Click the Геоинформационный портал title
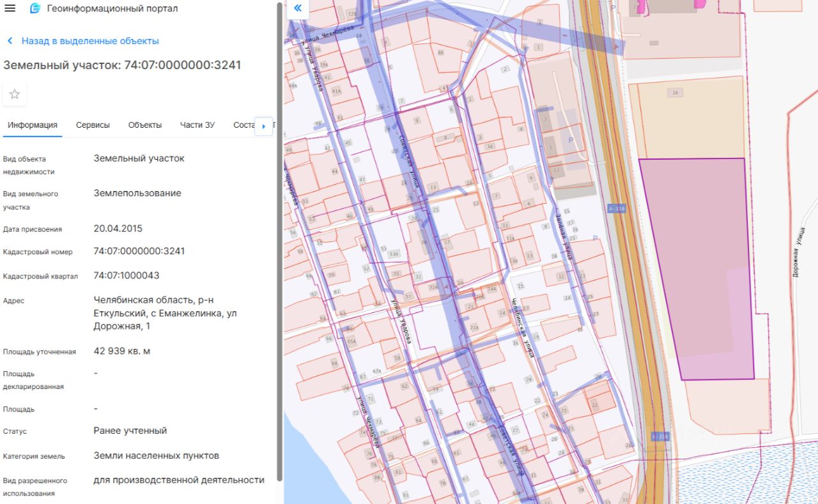 coord(112,8)
